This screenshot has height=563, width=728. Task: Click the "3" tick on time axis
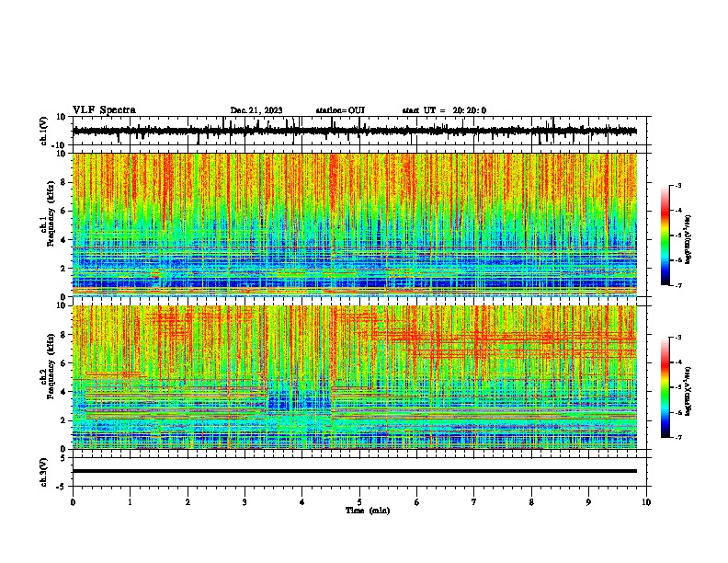coord(245,502)
